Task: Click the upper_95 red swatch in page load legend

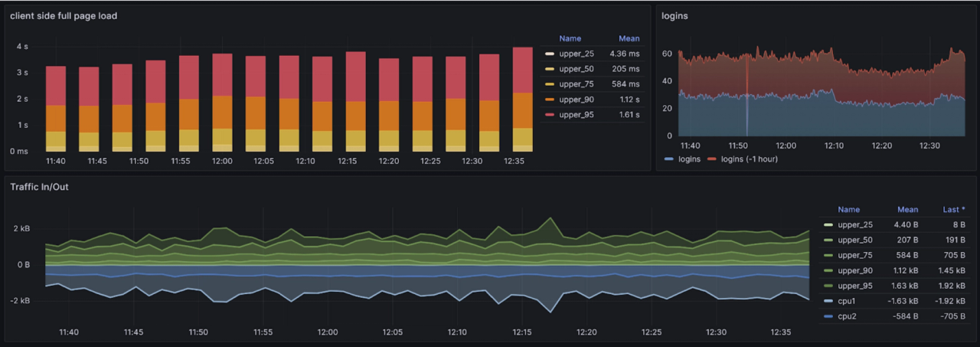Action: [x=548, y=115]
